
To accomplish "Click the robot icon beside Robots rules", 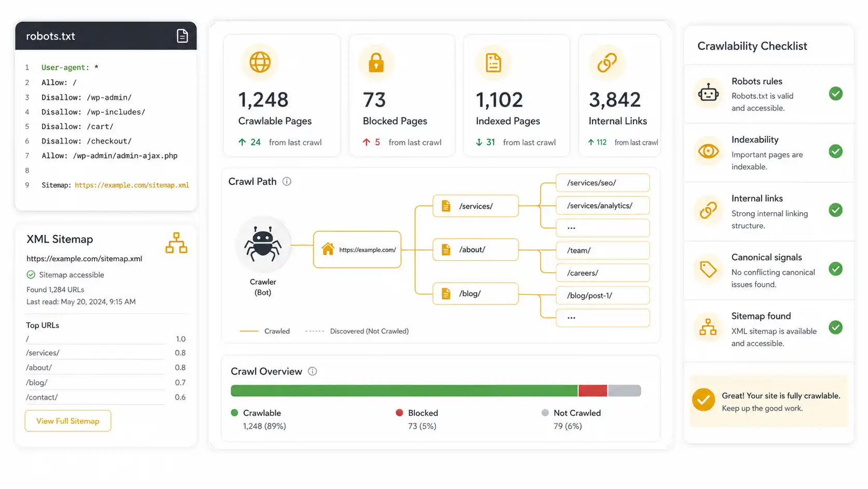I will 708,94.
